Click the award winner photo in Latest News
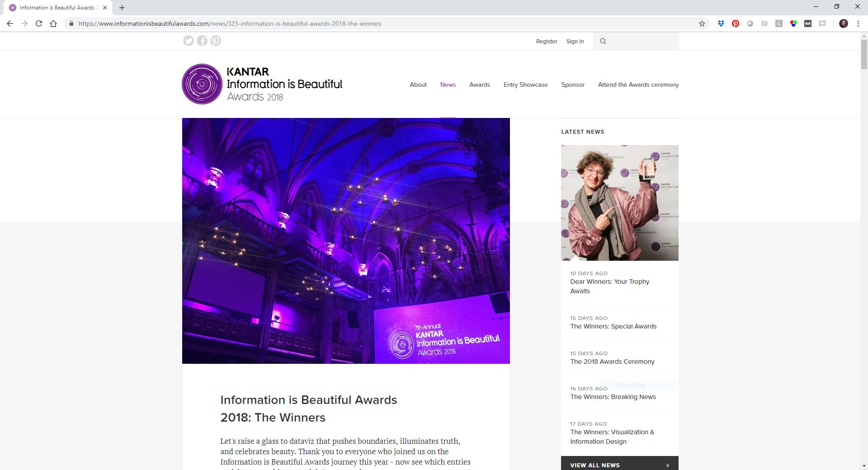Image resolution: width=868 pixels, height=470 pixels. coord(619,202)
